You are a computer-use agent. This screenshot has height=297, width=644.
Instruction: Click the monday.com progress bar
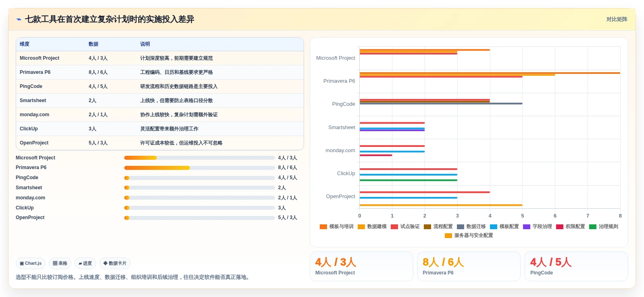point(200,198)
